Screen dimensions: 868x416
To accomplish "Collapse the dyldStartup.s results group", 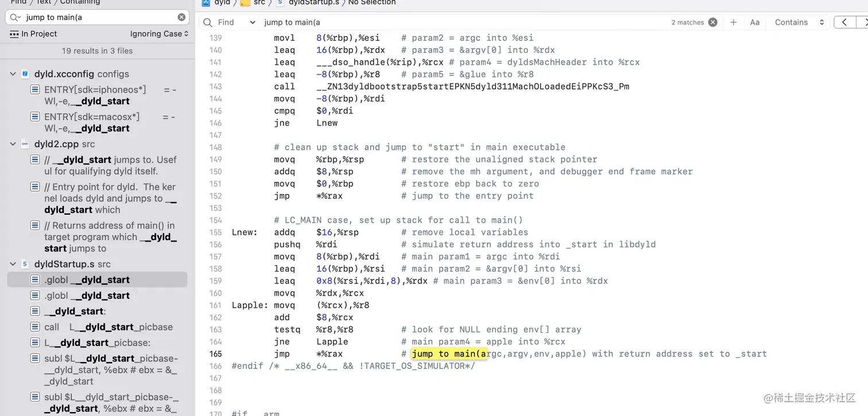I will (13, 264).
